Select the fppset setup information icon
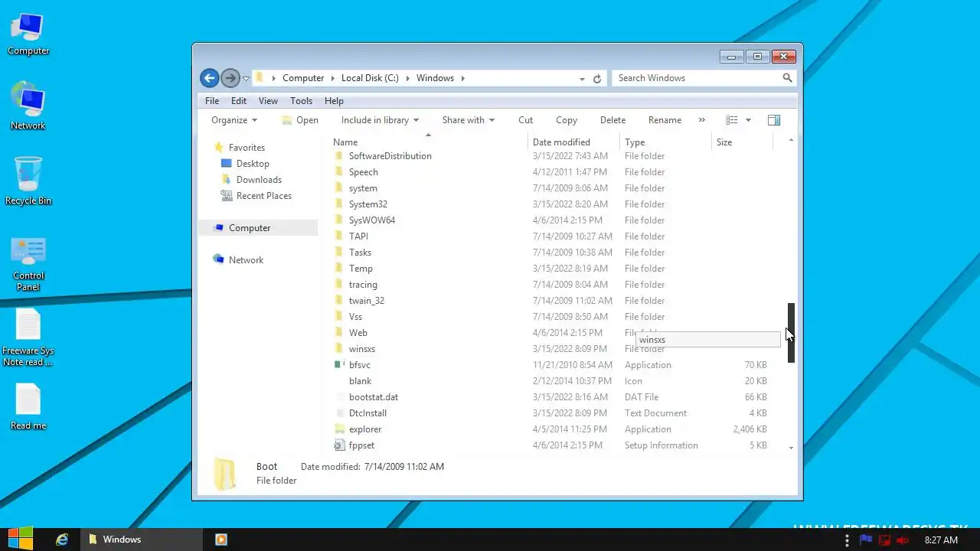980x551 pixels. 339,445
